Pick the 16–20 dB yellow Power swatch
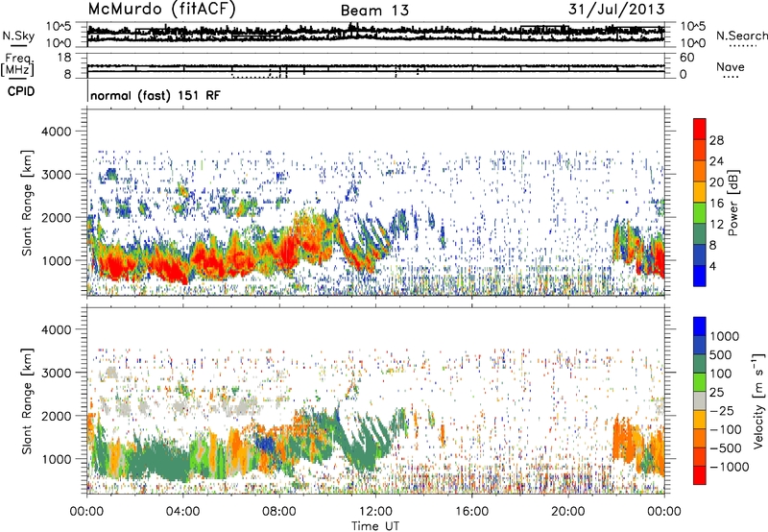The height and width of the screenshot is (532, 768). point(700,191)
